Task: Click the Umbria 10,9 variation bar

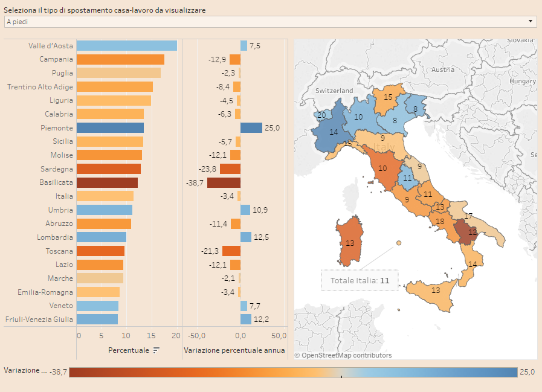Action: (245, 210)
